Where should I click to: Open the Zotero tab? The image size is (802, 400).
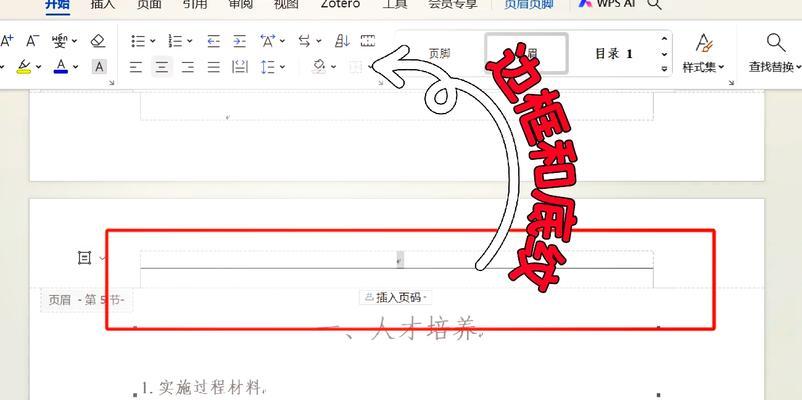[x=341, y=4]
